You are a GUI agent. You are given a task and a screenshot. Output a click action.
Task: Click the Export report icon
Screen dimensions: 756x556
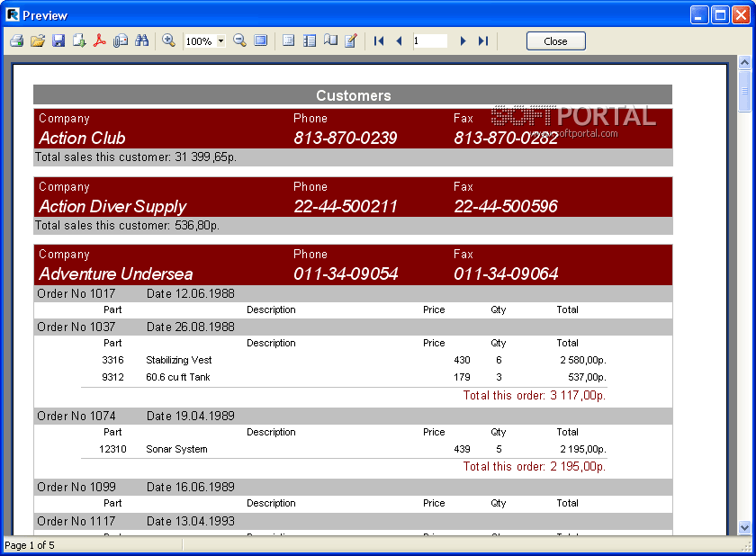(x=79, y=41)
